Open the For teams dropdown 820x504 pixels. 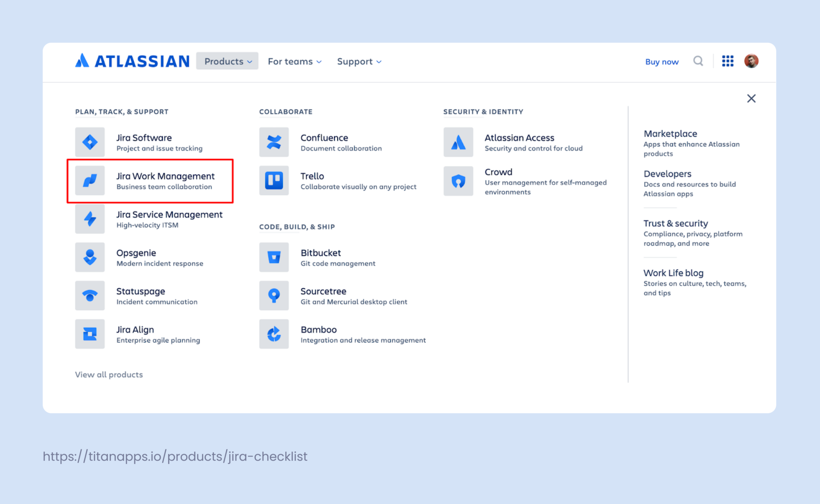click(295, 61)
